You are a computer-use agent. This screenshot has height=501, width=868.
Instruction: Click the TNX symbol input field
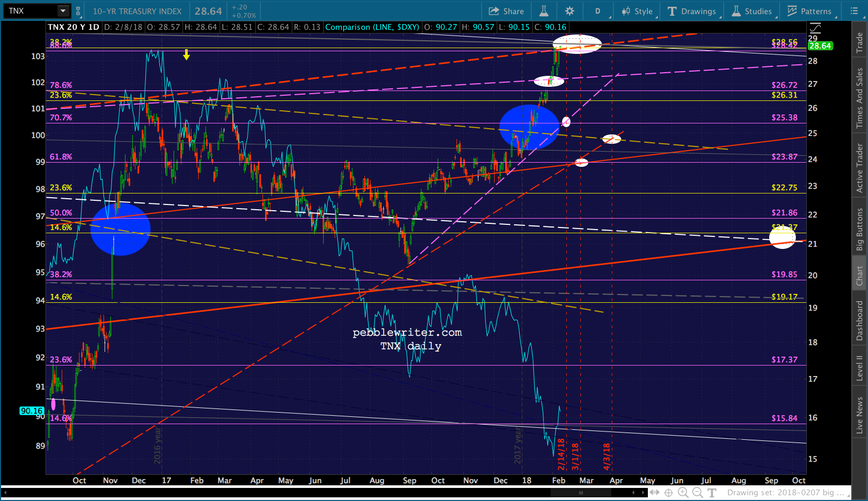pyautogui.click(x=31, y=10)
